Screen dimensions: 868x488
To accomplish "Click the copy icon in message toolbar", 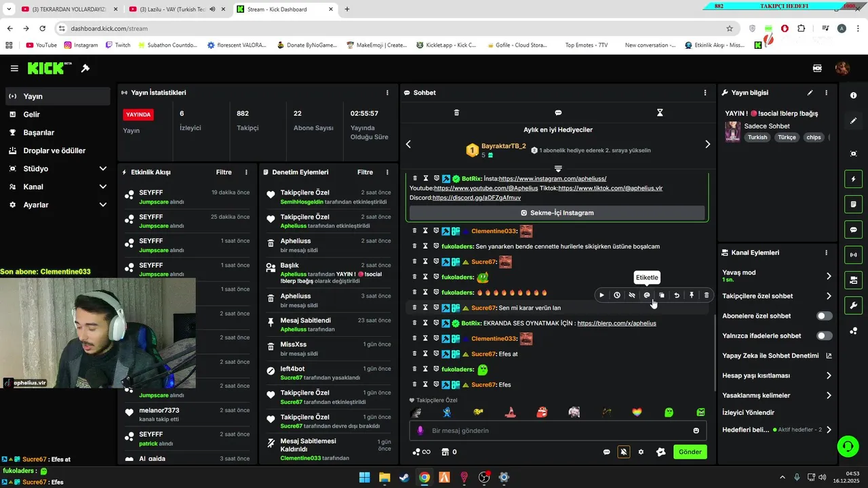I will [662, 295].
